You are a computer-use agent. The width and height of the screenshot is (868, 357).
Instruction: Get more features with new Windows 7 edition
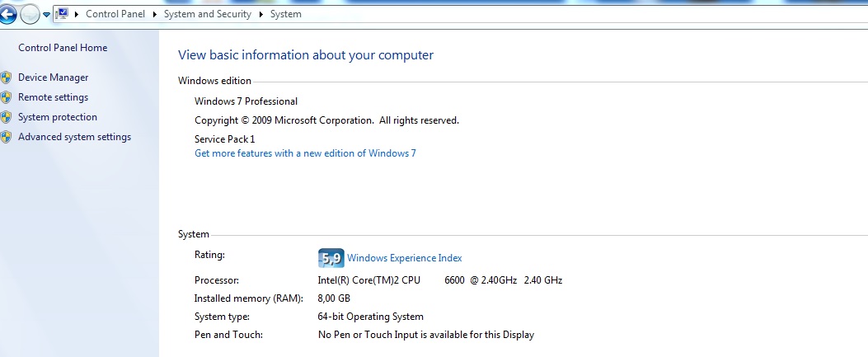(x=305, y=153)
